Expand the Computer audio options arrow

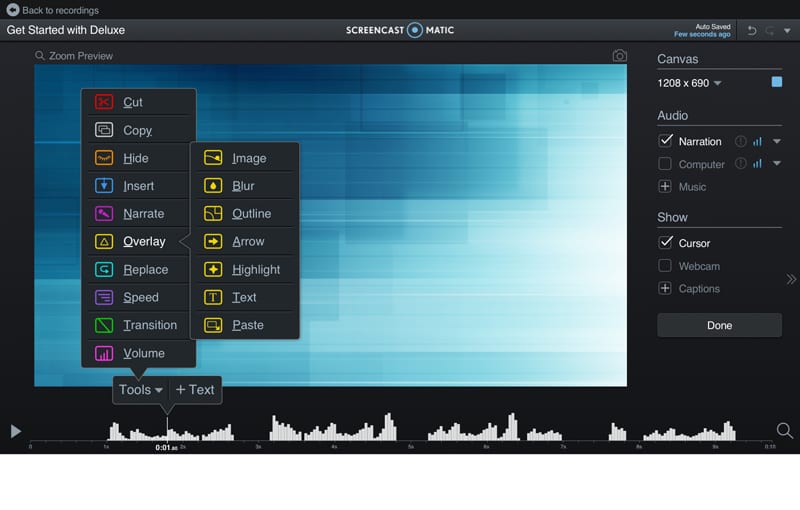777,163
